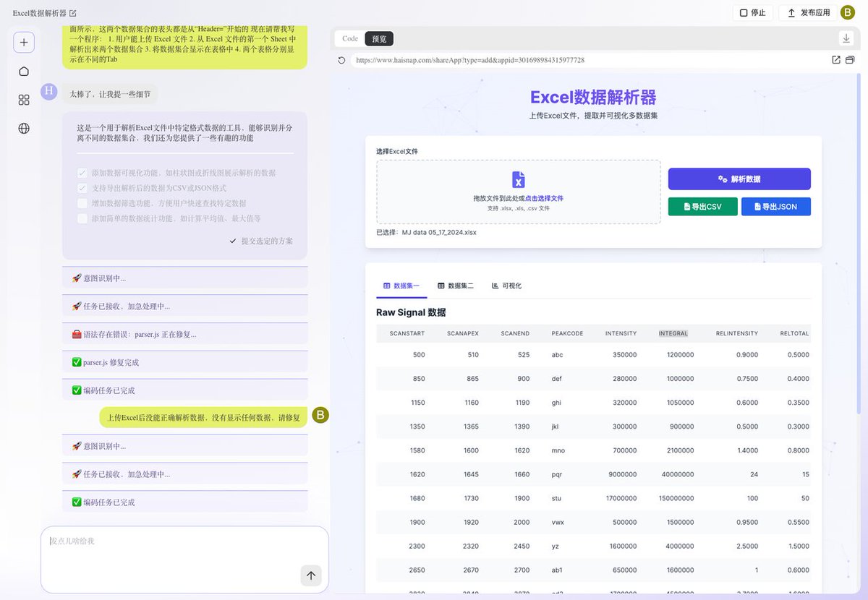Click the device view icon beside the URL
Screen dimensions: 868x600
coord(851,60)
